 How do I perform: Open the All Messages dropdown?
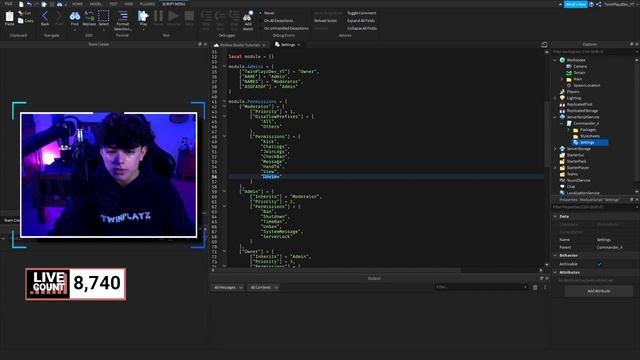(x=228, y=287)
